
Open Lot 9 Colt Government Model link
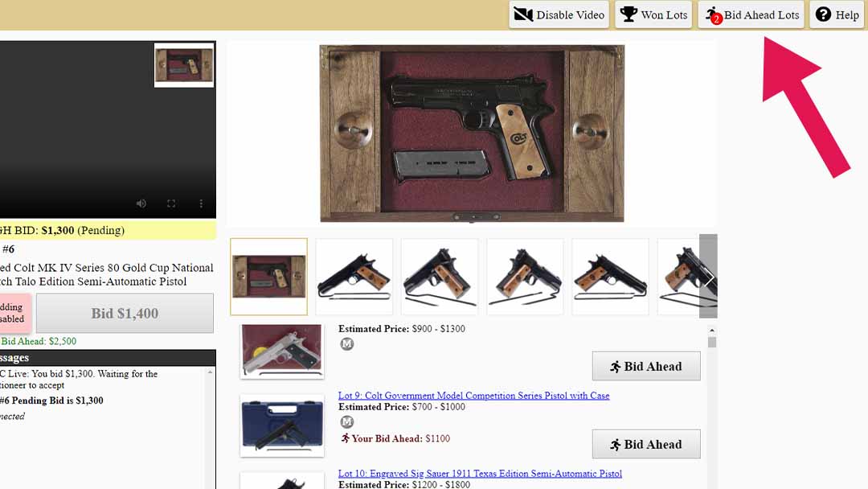click(x=474, y=396)
